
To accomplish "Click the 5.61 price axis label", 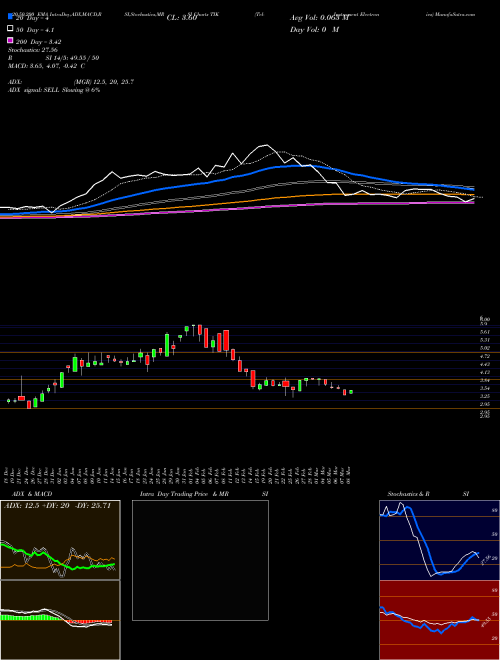I will (x=484, y=332).
